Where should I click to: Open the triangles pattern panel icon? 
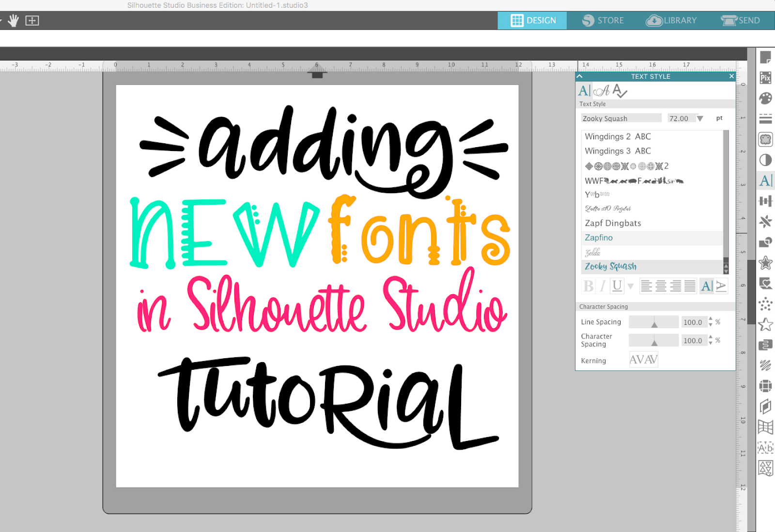pyautogui.click(x=765, y=468)
